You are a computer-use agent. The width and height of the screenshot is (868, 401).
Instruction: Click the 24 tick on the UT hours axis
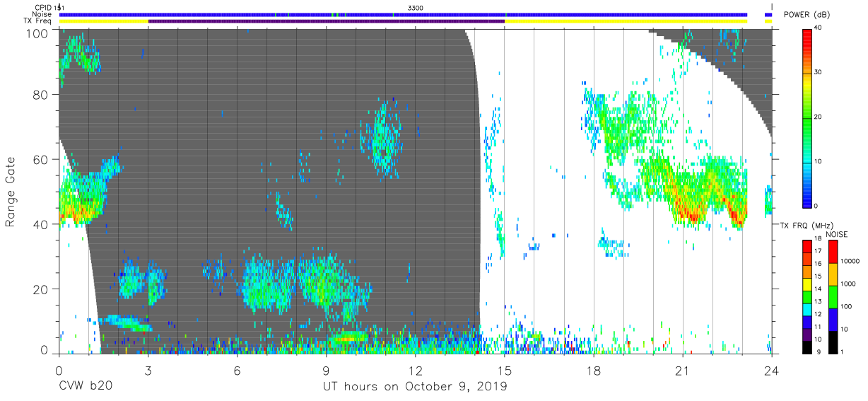(x=772, y=371)
